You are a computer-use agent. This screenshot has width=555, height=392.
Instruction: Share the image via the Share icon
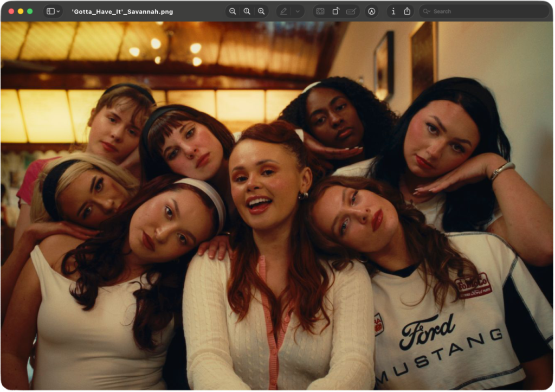coord(407,11)
